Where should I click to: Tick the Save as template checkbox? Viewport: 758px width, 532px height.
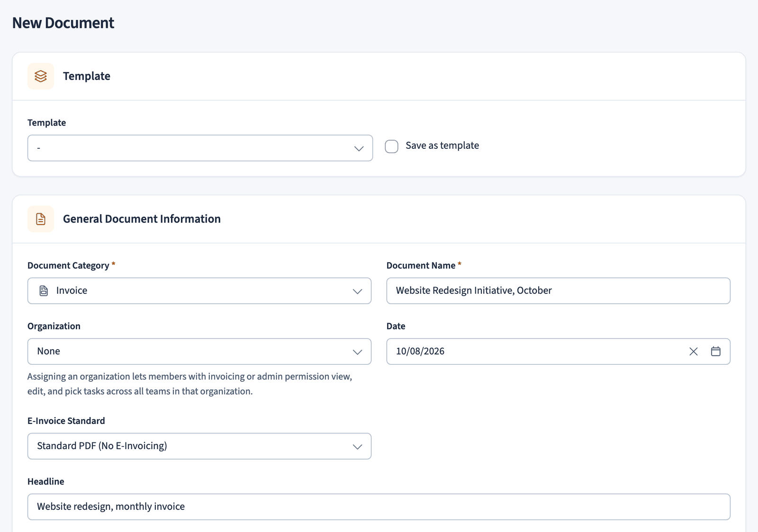[x=392, y=146]
